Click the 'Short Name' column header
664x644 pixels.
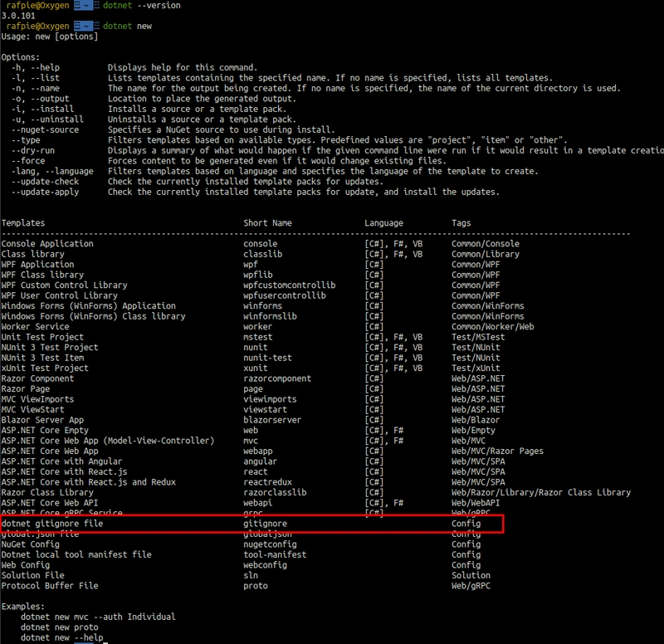[x=267, y=223]
